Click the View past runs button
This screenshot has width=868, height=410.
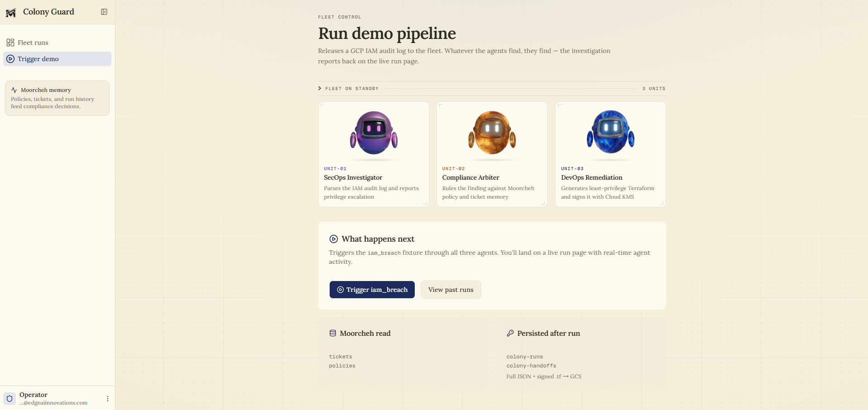pyautogui.click(x=451, y=290)
